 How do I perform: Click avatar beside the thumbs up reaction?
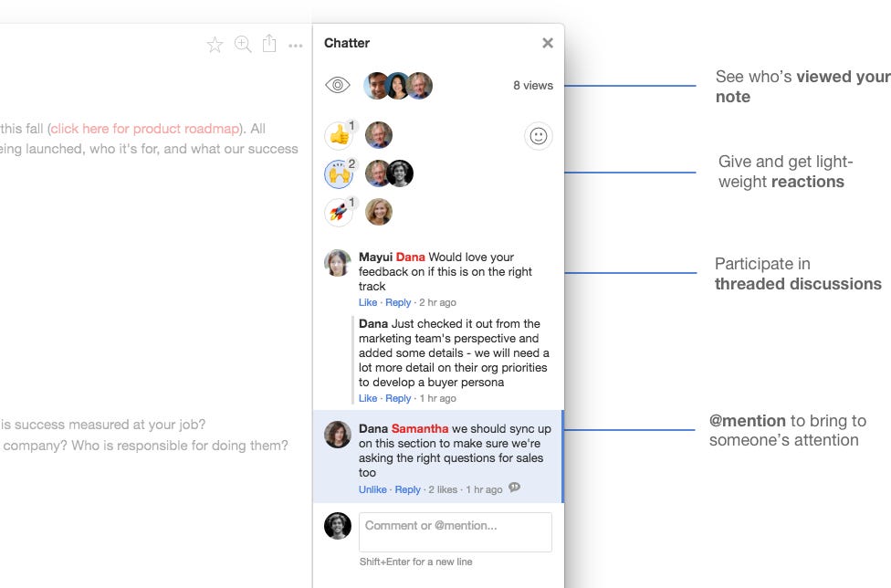(x=379, y=135)
